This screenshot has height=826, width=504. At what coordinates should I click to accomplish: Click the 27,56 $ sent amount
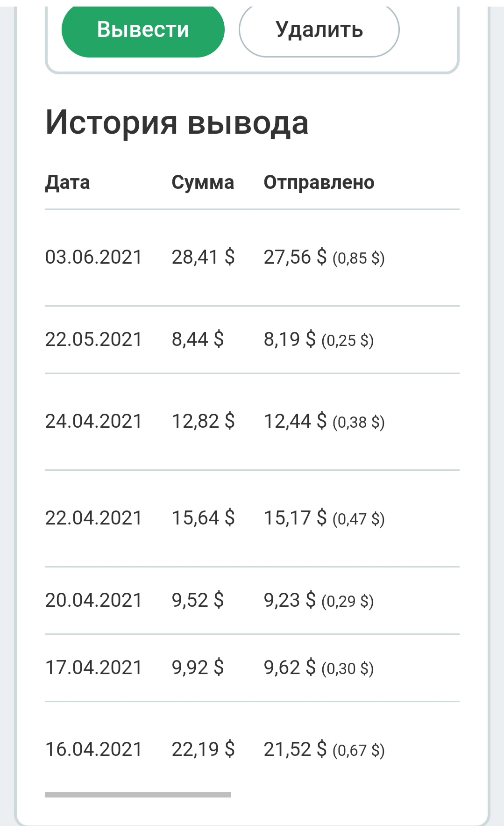click(295, 257)
